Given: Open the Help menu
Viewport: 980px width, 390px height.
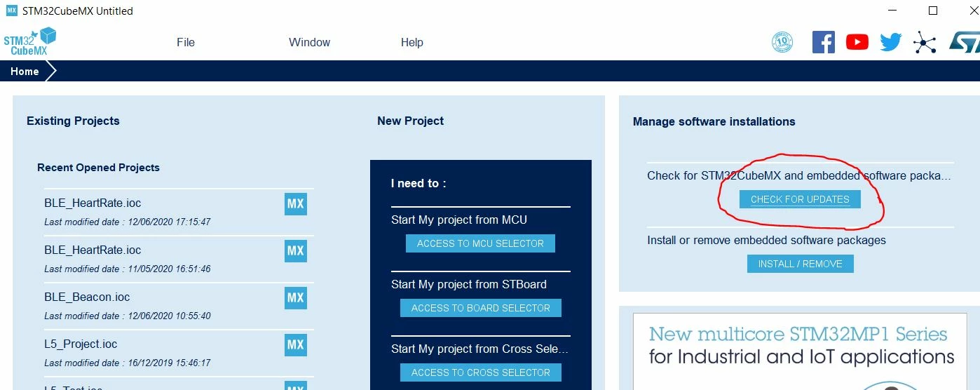Looking at the screenshot, I should click(412, 42).
